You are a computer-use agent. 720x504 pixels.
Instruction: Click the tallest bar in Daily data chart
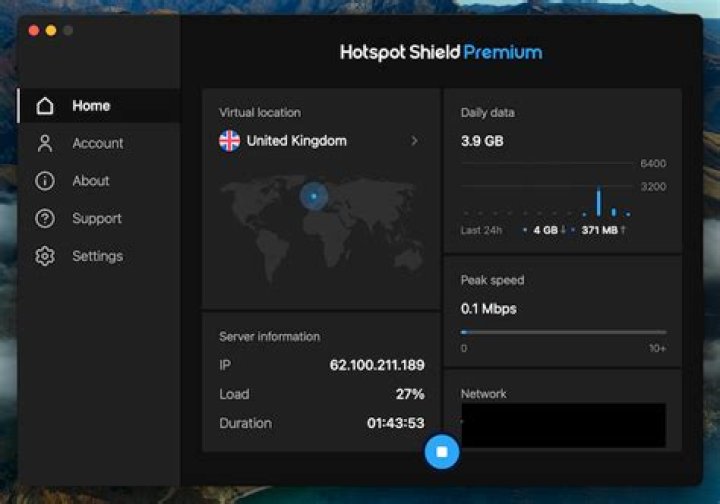599,202
